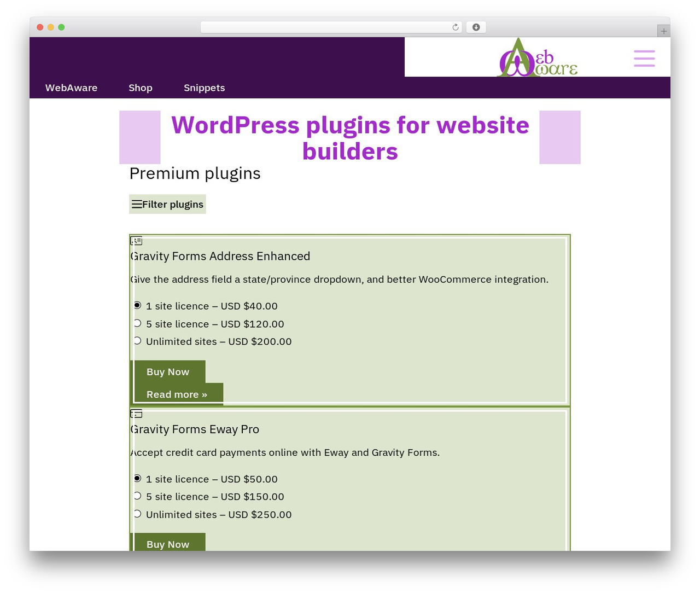Click the WebAware logo
The height and width of the screenshot is (593, 700).
click(x=537, y=57)
